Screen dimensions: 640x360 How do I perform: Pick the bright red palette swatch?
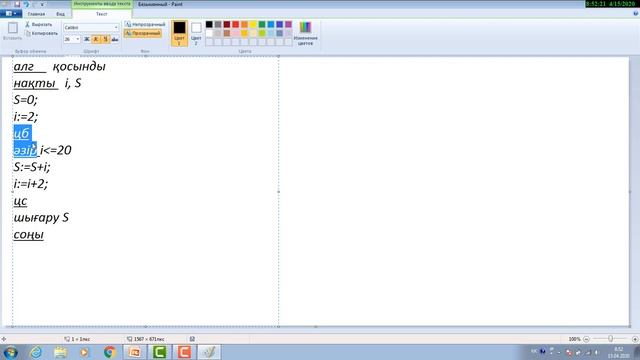[x=236, y=24]
